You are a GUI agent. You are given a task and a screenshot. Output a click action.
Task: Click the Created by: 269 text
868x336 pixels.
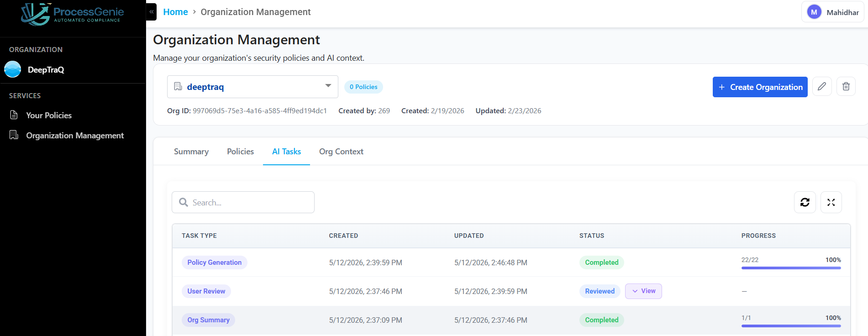pos(364,110)
